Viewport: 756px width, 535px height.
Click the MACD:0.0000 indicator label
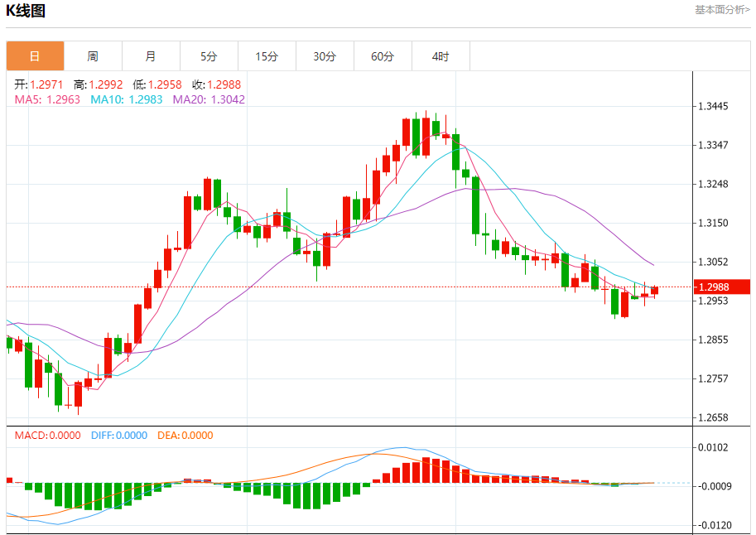47,436
